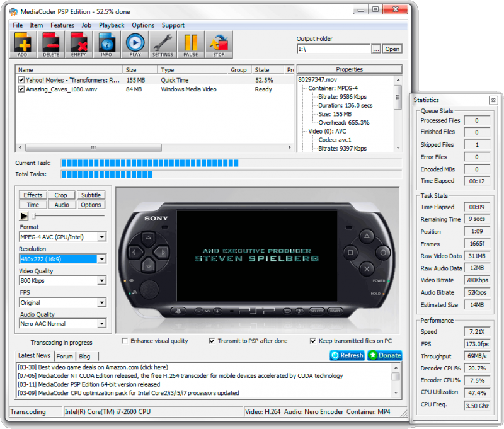Switch to the Blog tab
The height and width of the screenshot is (429, 504).
(x=84, y=357)
